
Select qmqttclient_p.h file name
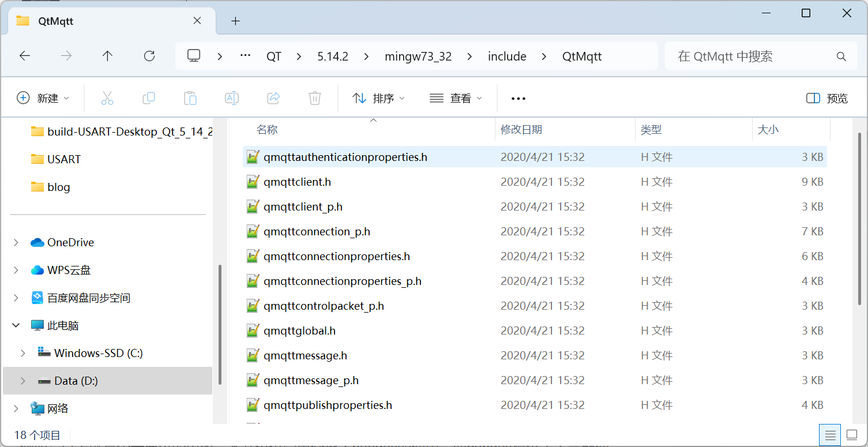303,206
